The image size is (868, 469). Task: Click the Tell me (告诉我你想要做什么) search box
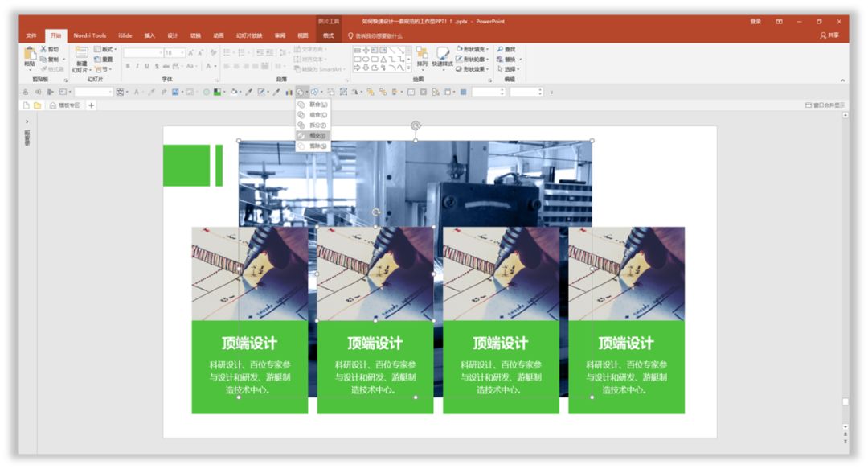point(375,35)
